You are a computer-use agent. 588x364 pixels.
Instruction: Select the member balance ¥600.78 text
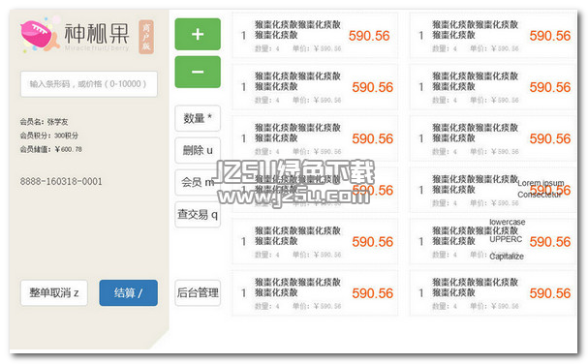68,149
